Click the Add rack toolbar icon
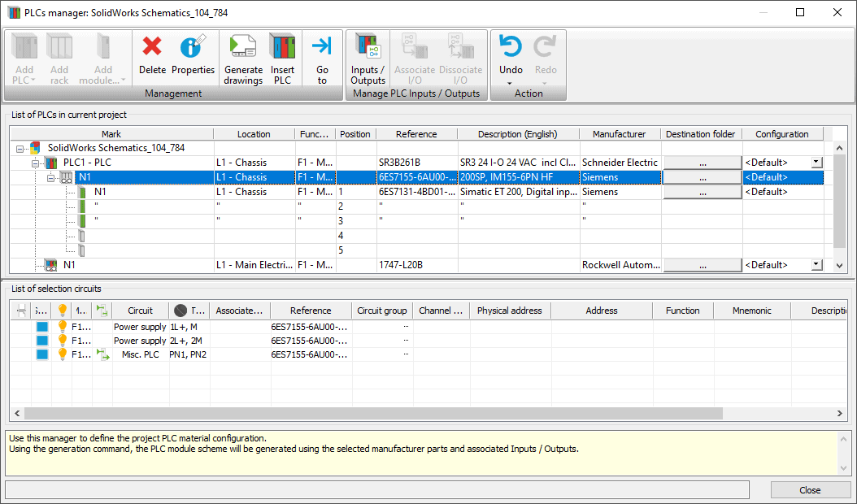 click(x=59, y=46)
